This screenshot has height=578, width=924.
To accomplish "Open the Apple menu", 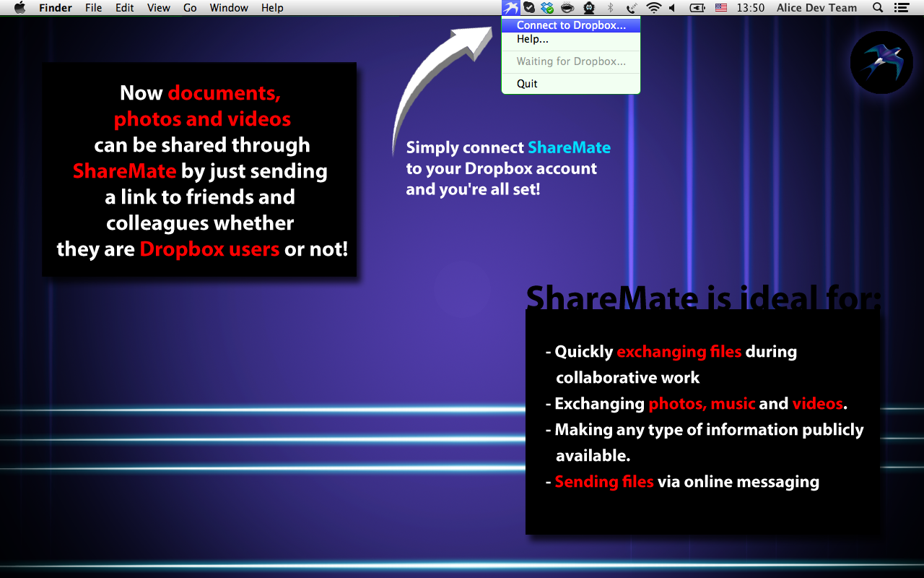I will (20, 8).
